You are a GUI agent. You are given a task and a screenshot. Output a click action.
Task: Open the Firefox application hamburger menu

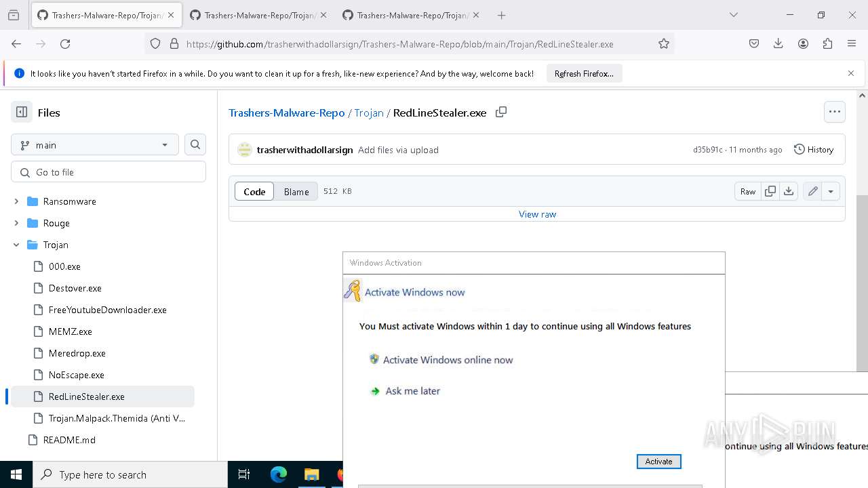pyautogui.click(x=852, y=43)
